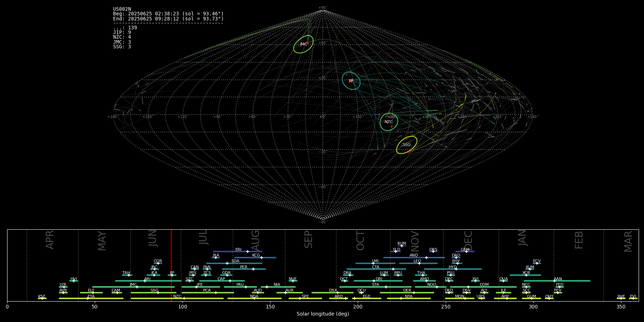Click the '...: 139' sporadic count line

click(125, 28)
